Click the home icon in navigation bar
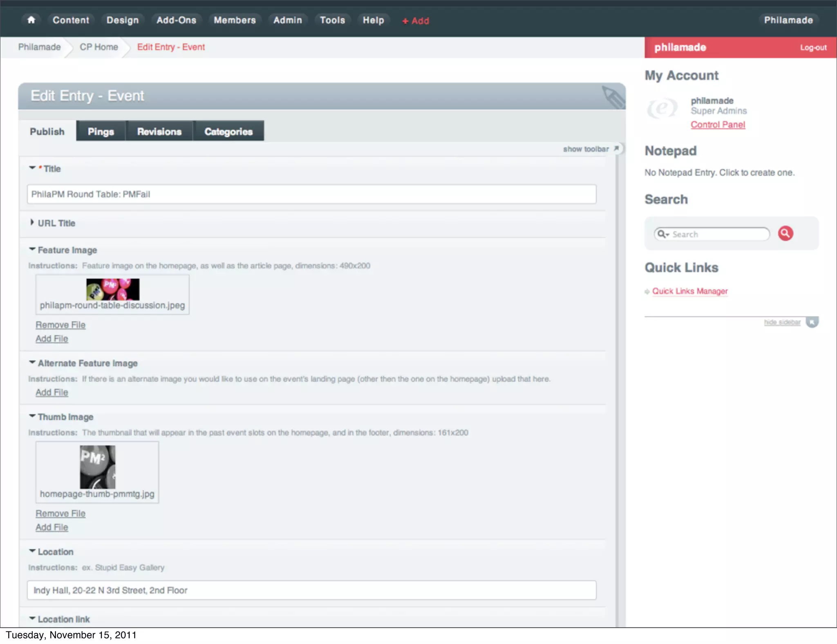Image resolution: width=837 pixels, height=644 pixels. click(x=31, y=20)
